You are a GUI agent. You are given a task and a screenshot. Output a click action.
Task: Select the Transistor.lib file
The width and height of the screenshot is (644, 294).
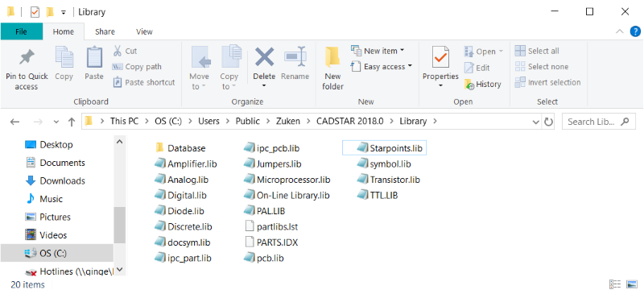[389, 180]
